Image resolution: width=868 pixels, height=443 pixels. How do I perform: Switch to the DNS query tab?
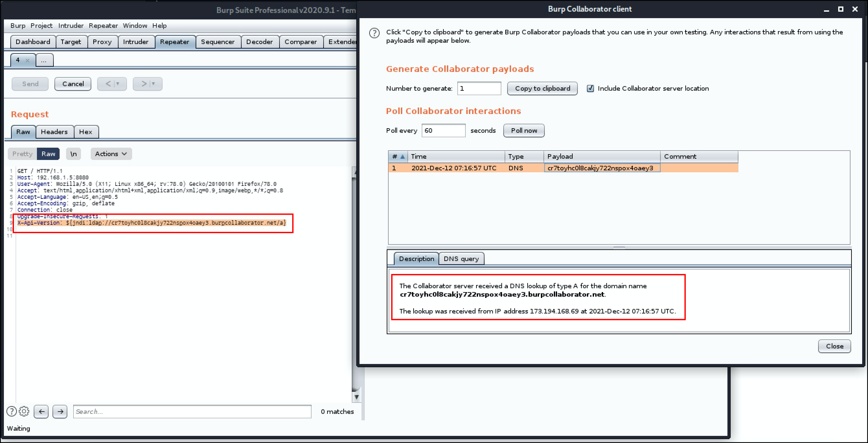pos(461,259)
